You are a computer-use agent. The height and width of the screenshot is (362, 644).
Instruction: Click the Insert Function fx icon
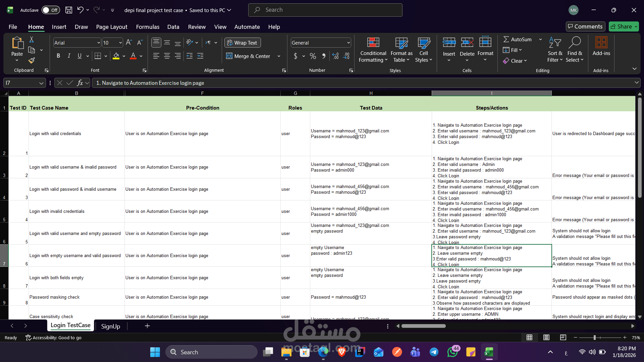pos(80,83)
